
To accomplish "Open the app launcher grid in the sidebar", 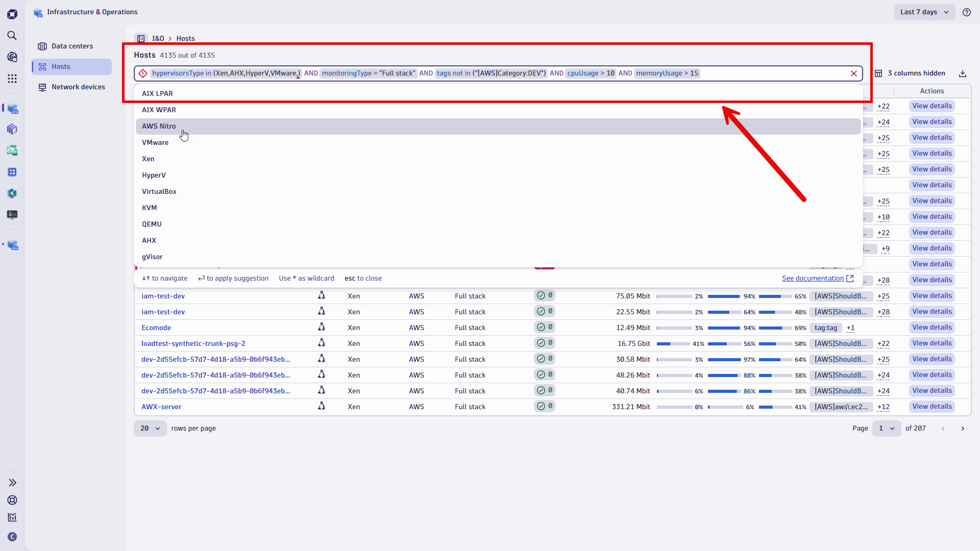I will point(12,79).
